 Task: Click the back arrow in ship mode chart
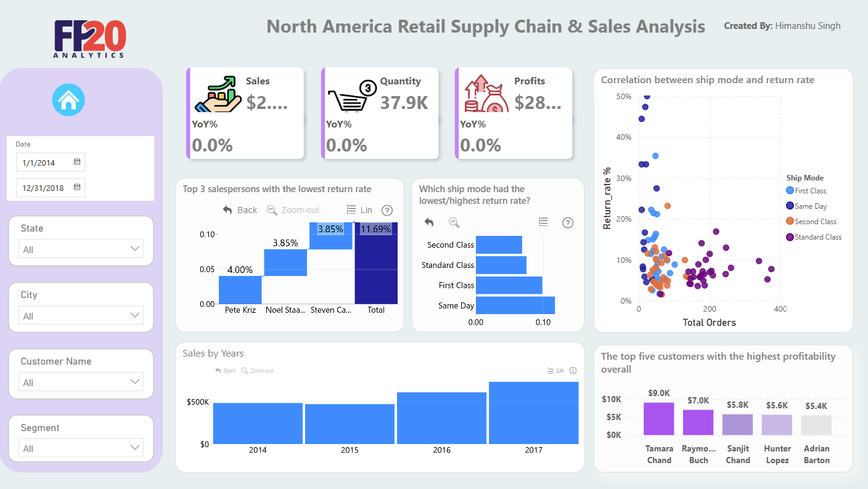click(x=429, y=222)
